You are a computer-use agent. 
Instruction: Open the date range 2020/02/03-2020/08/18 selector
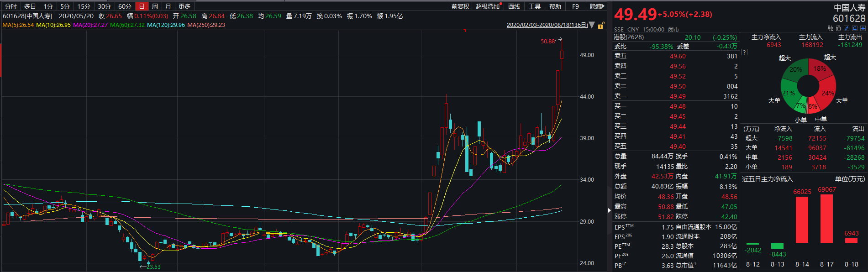[x=547, y=25]
